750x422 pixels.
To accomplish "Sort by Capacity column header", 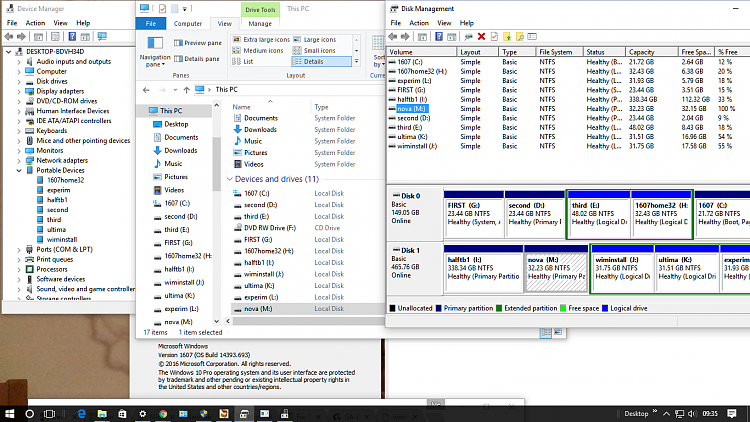I will tap(651, 52).
